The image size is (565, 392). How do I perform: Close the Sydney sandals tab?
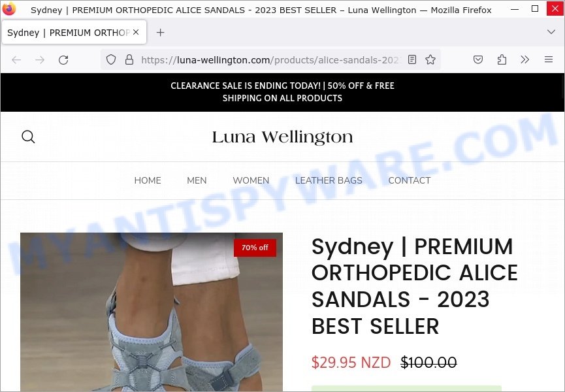coord(136,32)
